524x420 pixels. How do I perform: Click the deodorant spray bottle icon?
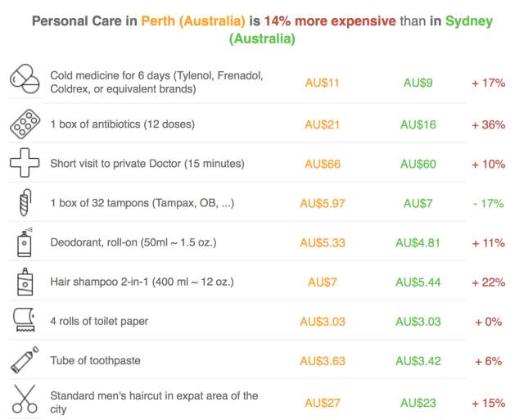[x=25, y=242]
